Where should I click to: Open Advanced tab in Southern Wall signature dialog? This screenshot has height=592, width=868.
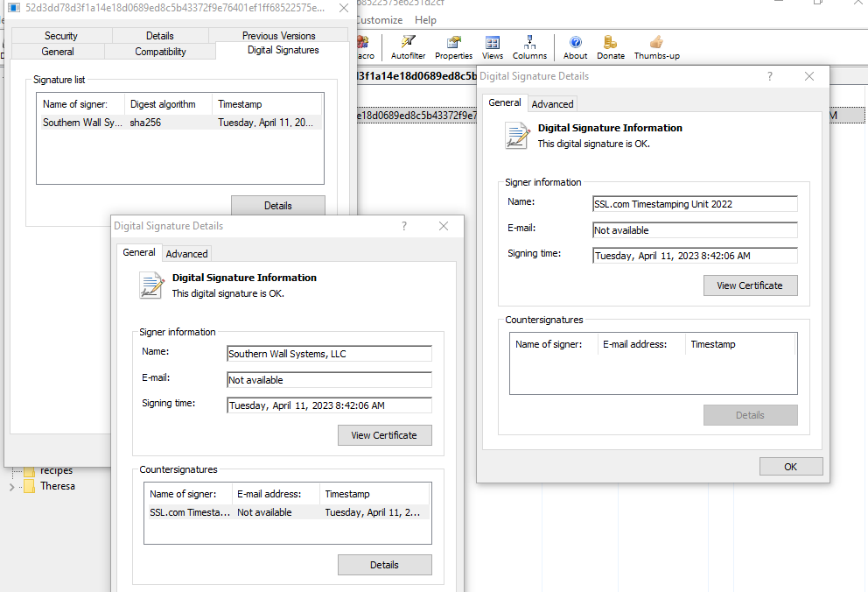tap(186, 254)
